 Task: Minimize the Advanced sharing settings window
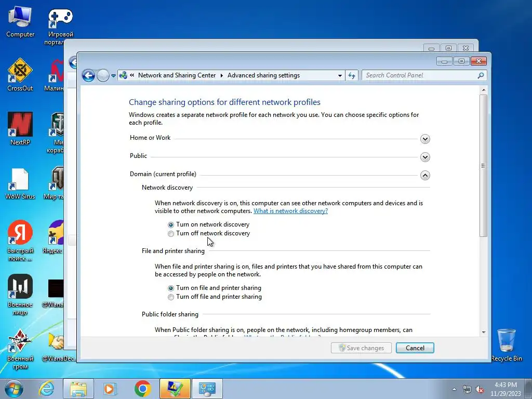pos(445,61)
